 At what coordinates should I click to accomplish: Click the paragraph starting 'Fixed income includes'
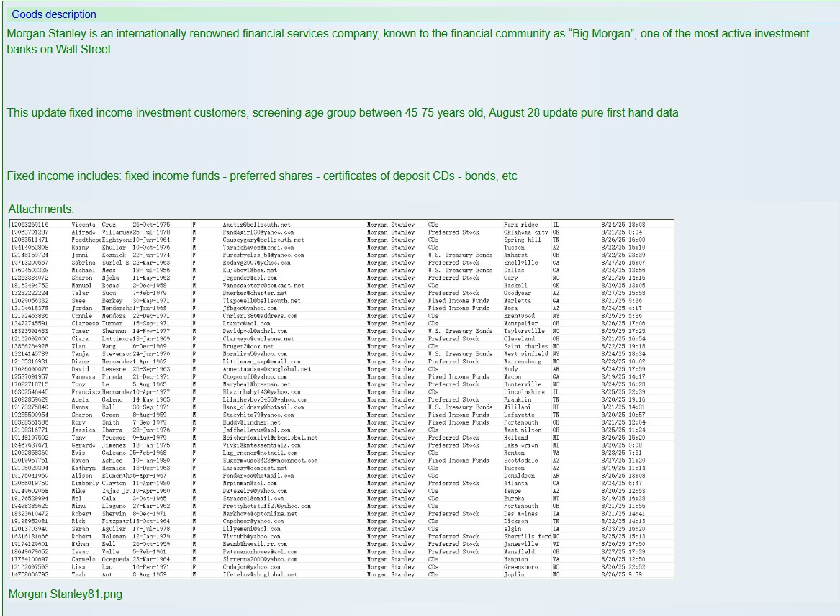tap(262, 176)
